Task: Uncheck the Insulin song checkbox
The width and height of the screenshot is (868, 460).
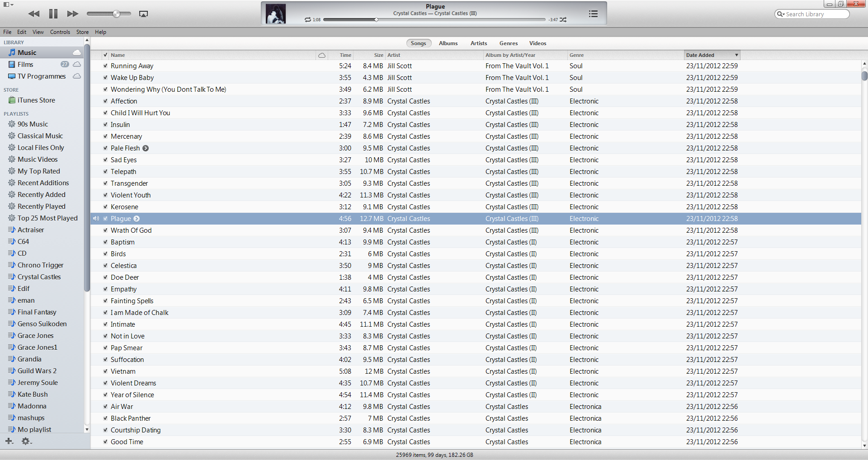Action: point(105,125)
